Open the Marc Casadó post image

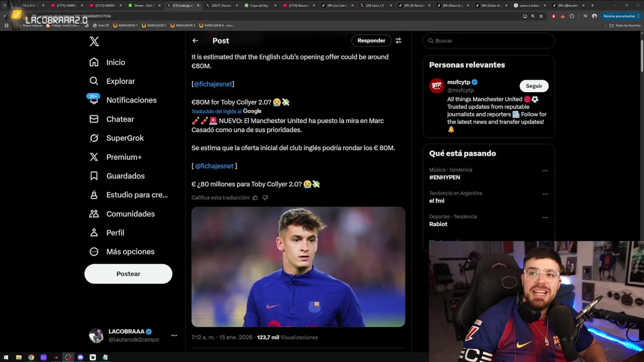[298, 266]
